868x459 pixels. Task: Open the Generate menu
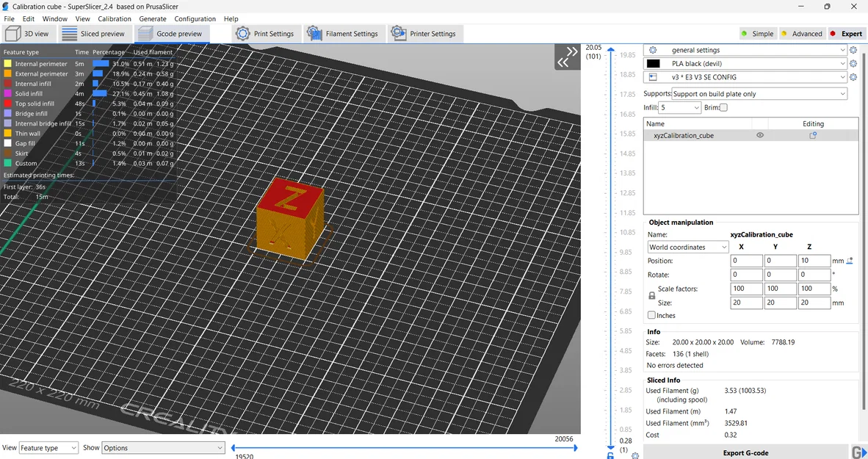[x=153, y=19]
